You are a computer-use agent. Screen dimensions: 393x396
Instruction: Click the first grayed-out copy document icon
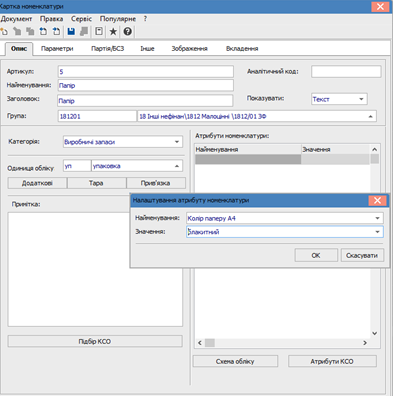click(x=17, y=32)
